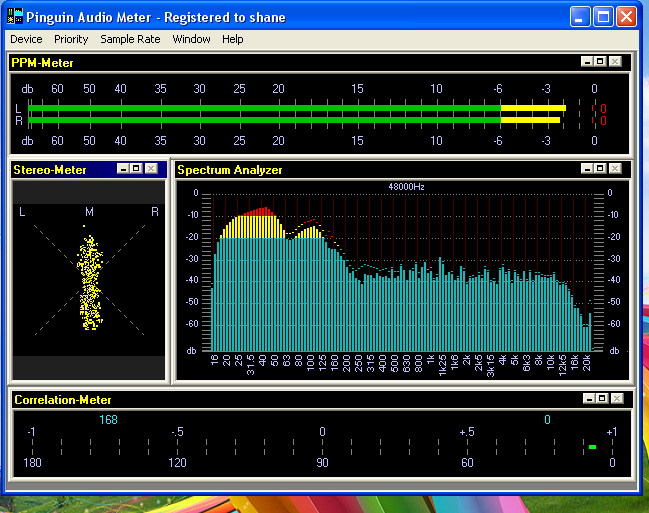Screen dimensions: 649x513
Task: Maximize the PPM-Meter panel
Action: [600, 62]
